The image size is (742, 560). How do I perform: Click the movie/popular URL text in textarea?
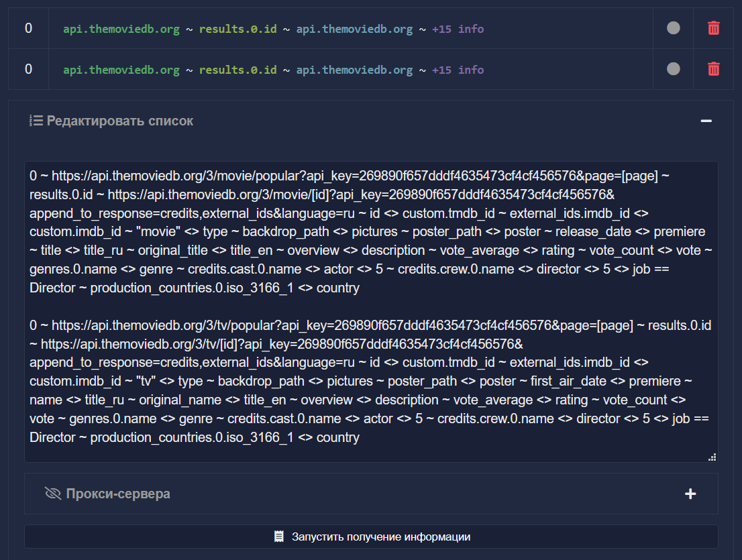click(355, 176)
